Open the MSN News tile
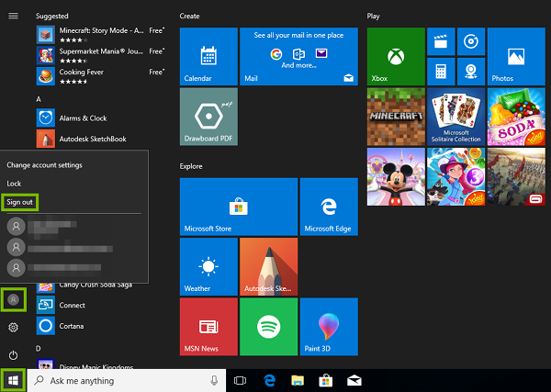Viewport: 551px width, 392px height. 208,327
